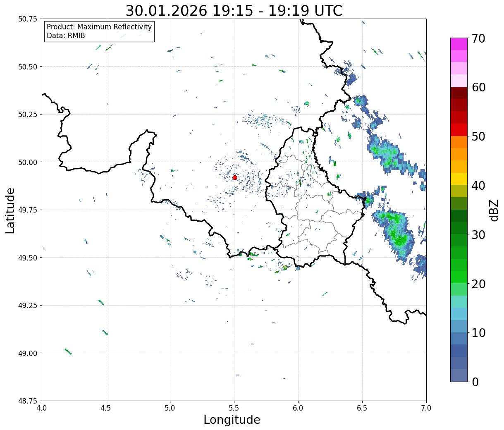
Task: Click the orange colorbar segment just below 50
Action: click(x=459, y=142)
